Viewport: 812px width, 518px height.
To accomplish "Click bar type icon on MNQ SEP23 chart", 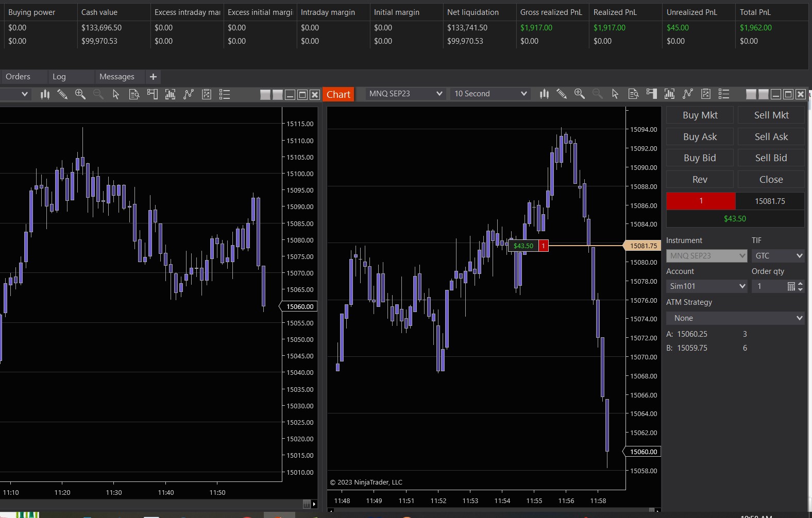I will coord(544,94).
